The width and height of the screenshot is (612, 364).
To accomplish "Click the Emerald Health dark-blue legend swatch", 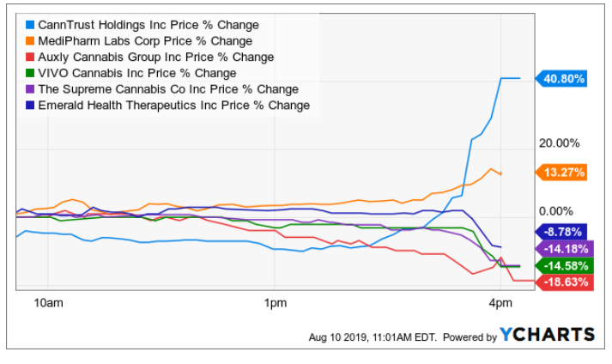I will click(29, 106).
